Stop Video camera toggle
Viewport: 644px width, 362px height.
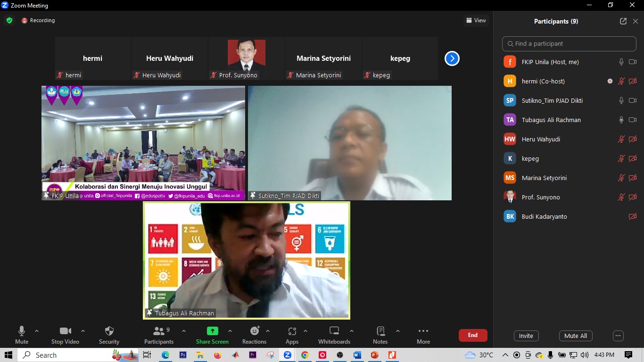click(65, 335)
